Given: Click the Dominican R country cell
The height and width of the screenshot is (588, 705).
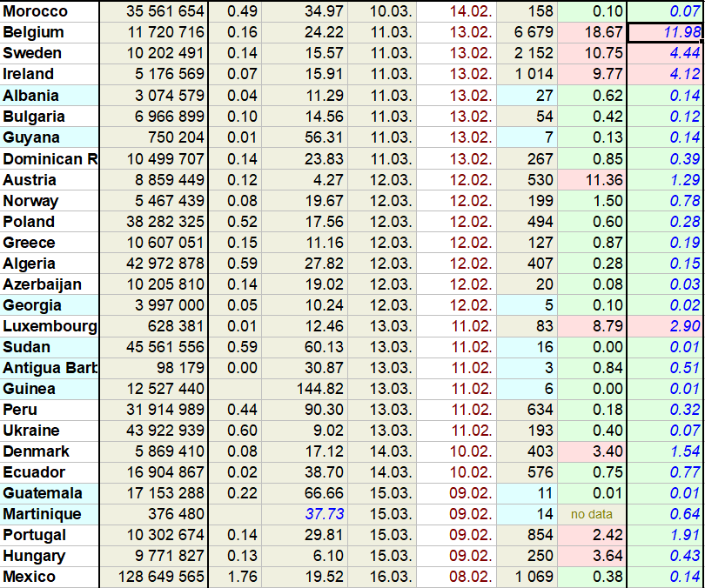Looking at the screenshot, I should point(49,158).
